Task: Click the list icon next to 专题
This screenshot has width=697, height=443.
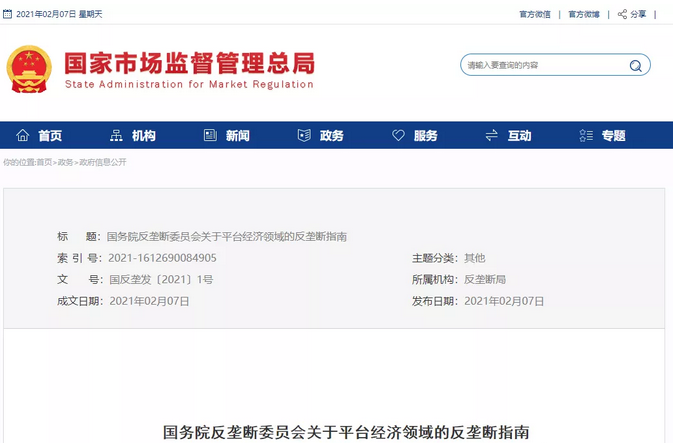Action: tap(586, 135)
